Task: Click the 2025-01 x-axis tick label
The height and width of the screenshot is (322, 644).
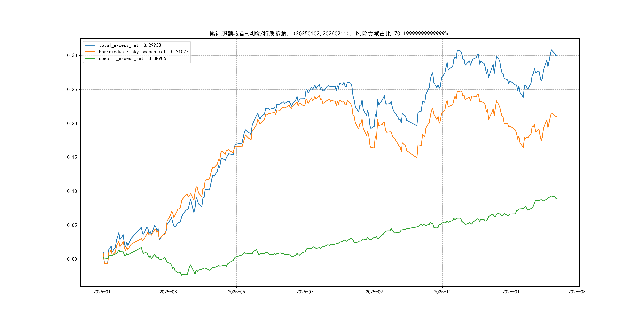Action: [x=102, y=292]
